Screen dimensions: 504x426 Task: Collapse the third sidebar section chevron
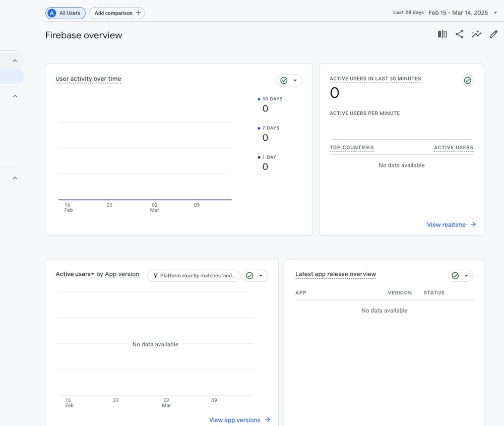15,178
